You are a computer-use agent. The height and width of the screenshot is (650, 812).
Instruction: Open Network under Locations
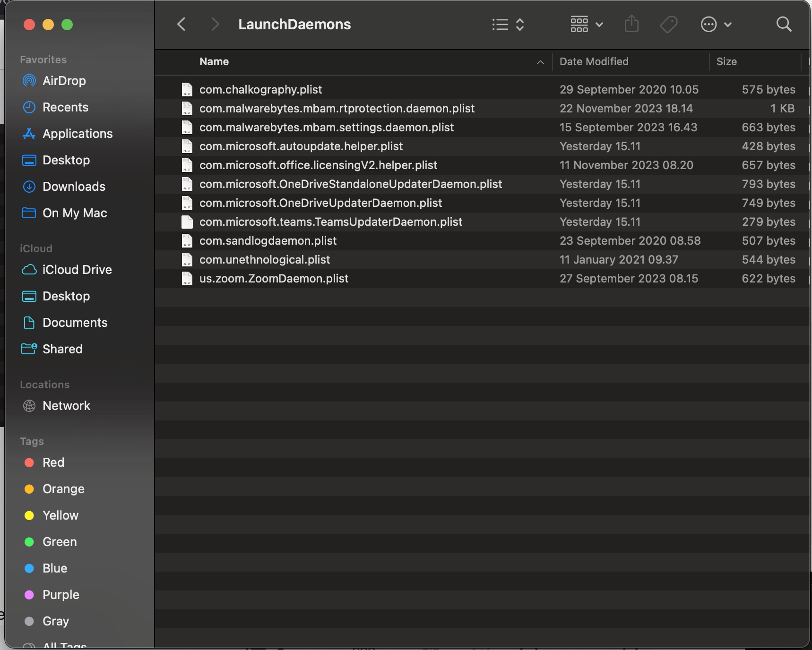66,406
